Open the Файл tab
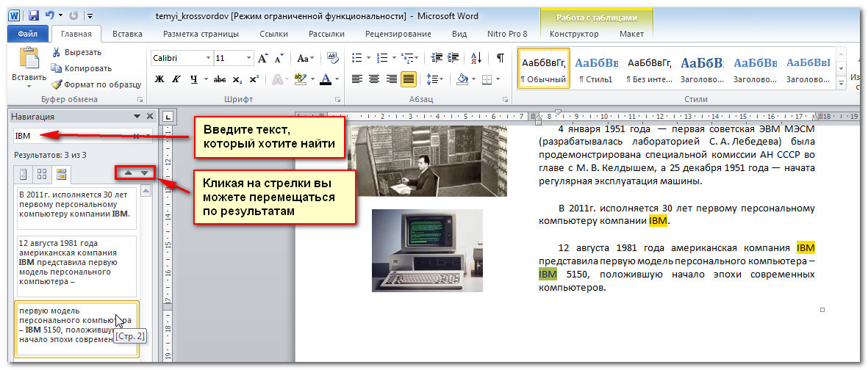 point(28,34)
